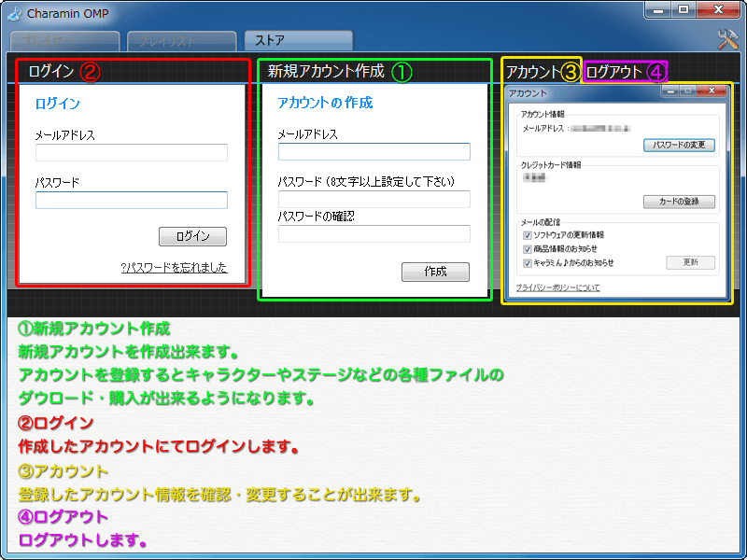Maximize the アカウント dialog window

click(x=688, y=91)
